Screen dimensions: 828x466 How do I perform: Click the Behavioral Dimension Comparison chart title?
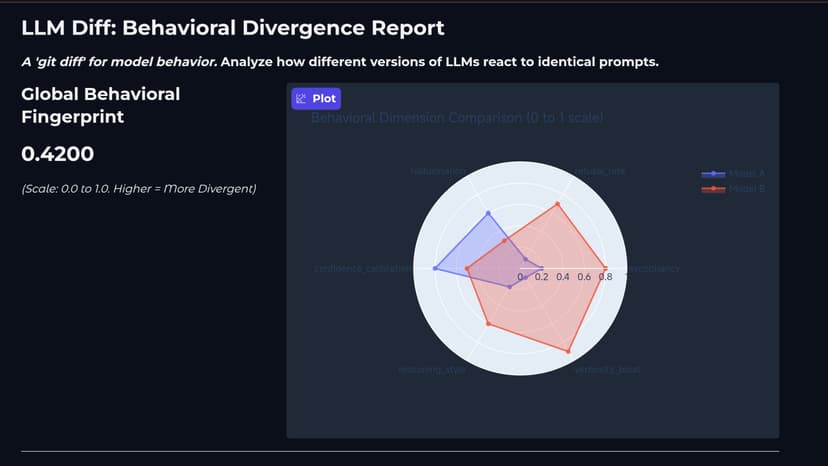(x=457, y=118)
